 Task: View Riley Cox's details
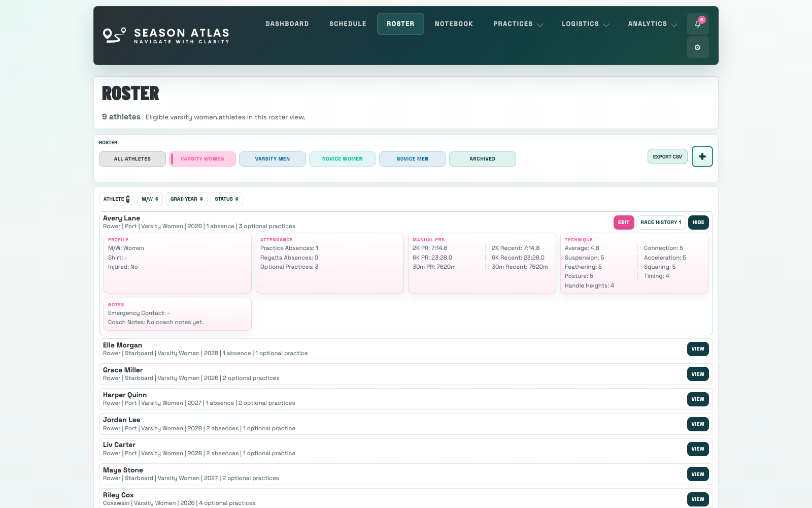tap(698, 499)
